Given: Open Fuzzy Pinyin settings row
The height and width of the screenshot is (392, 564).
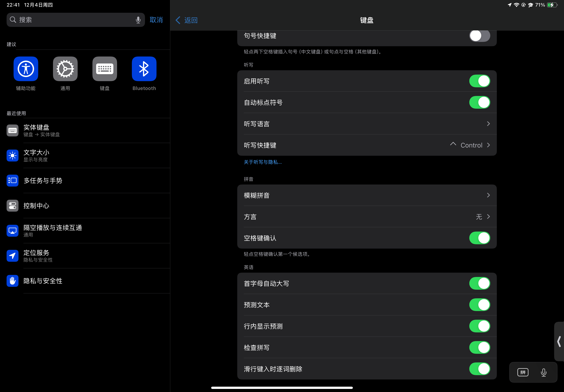Looking at the screenshot, I should (367, 195).
